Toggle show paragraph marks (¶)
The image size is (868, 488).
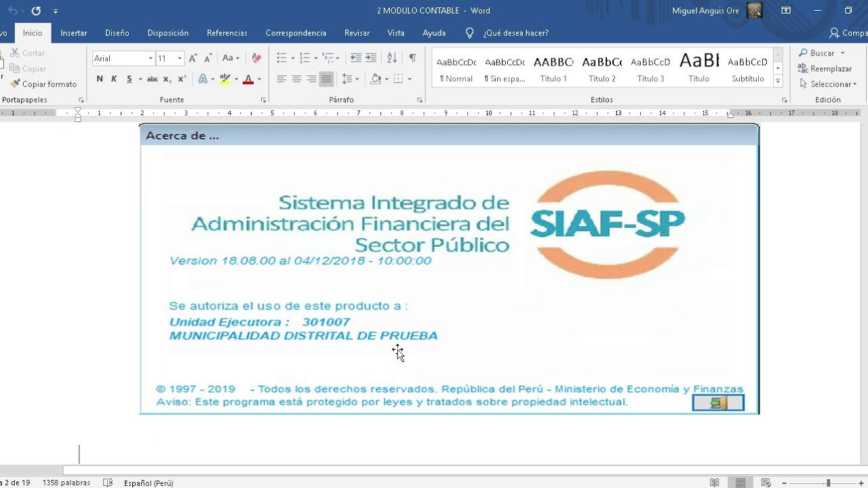point(412,58)
